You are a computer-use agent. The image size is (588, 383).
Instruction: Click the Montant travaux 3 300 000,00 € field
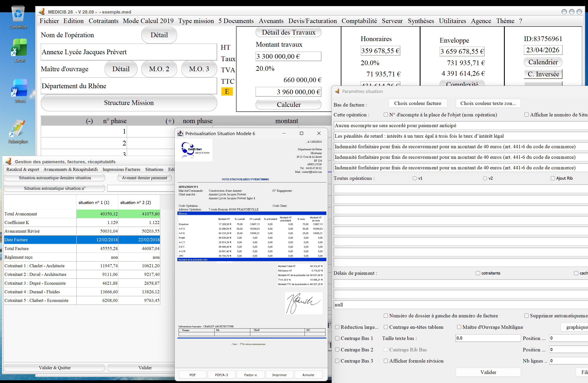tap(288, 56)
